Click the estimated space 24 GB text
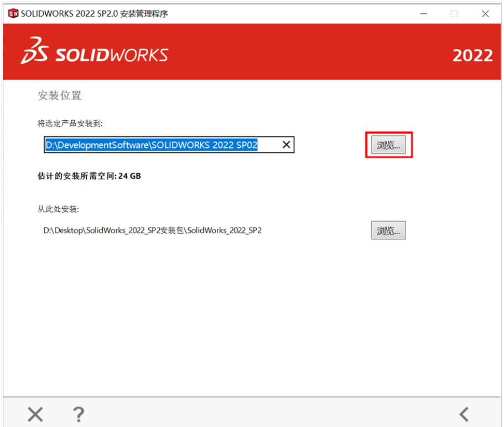Viewport: 504px width, 427px height. pos(89,176)
